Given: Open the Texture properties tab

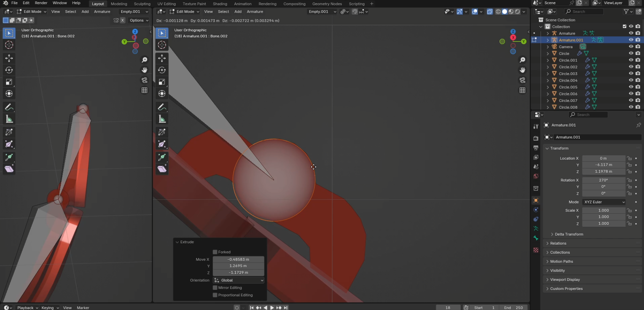Looking at the screenshot, I should coord(536,250).
